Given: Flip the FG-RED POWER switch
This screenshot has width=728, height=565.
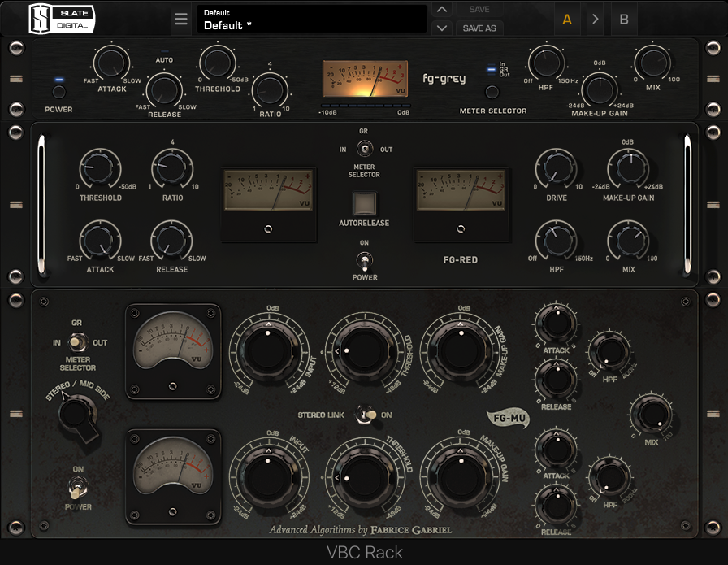Looking at the screenshot, I should (x=365, y=261).
